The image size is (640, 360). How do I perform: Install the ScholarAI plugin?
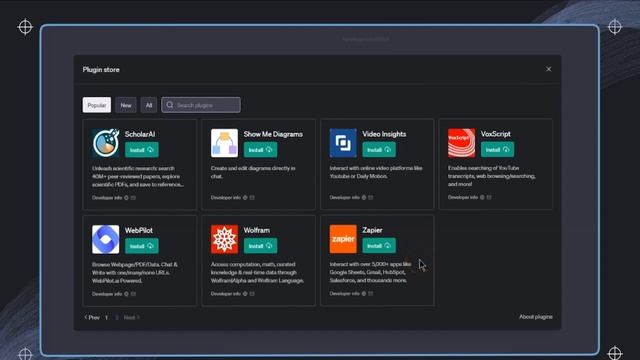(x=142, y=150)
